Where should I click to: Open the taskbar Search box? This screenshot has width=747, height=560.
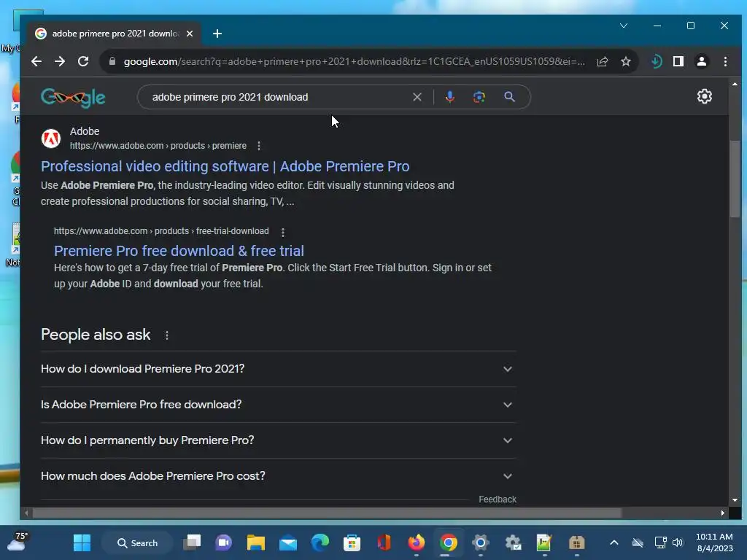(137, 542)
